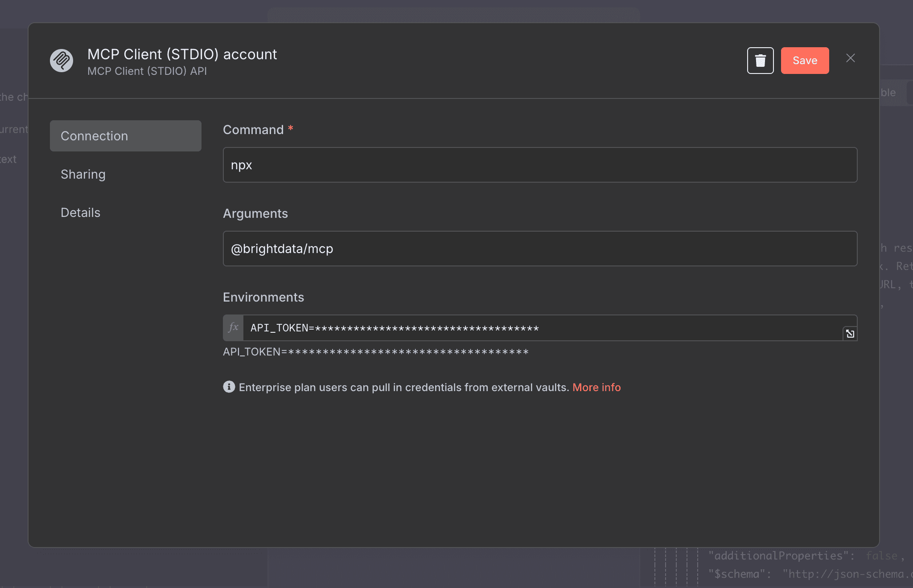Screen dimensions: 913x588
Task: Select the Details tab
Action: click(x=81, y=212)
